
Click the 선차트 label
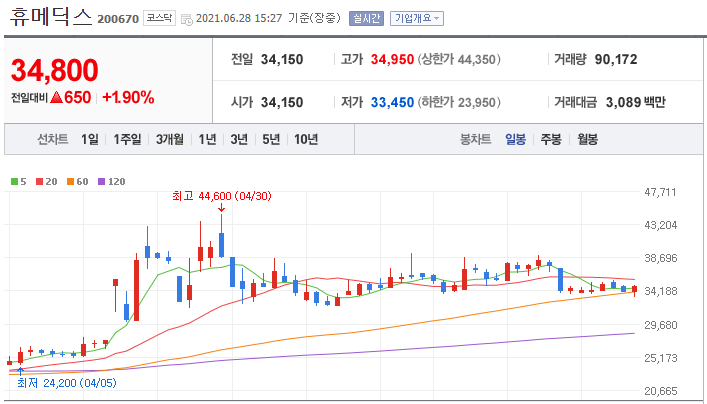click(53, 139)
